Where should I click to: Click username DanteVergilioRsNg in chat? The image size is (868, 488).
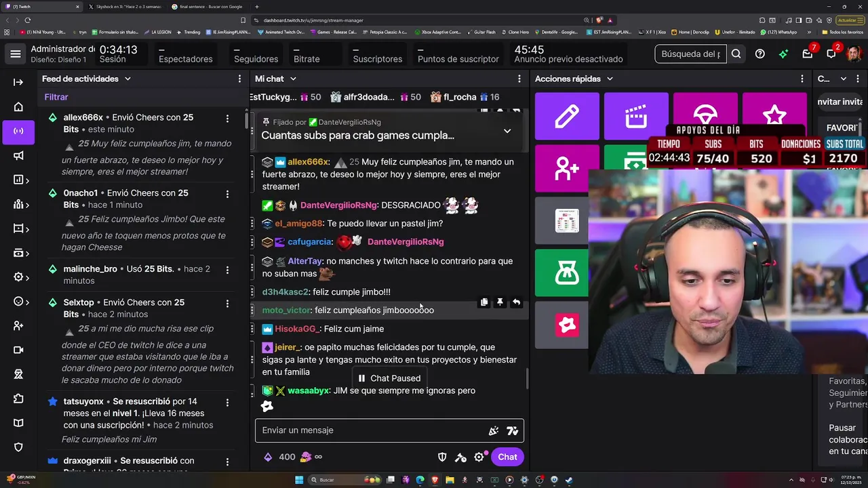coord(338,205)
